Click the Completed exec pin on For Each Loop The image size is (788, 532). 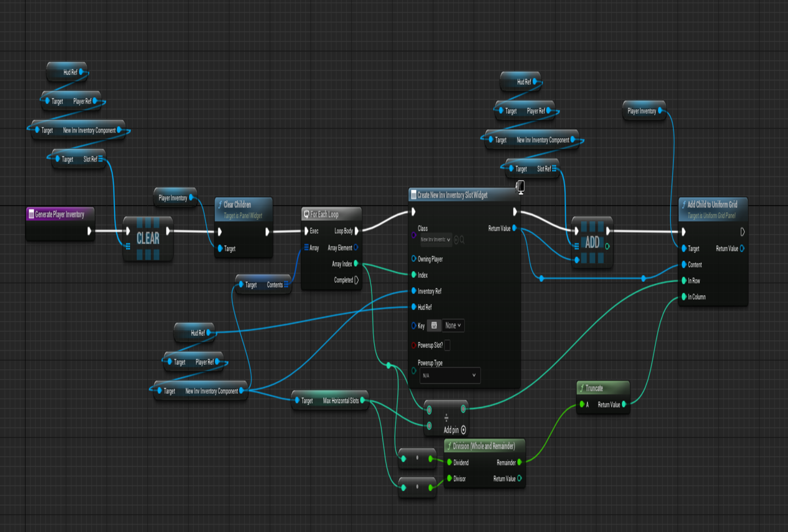(x=357, y=280)
